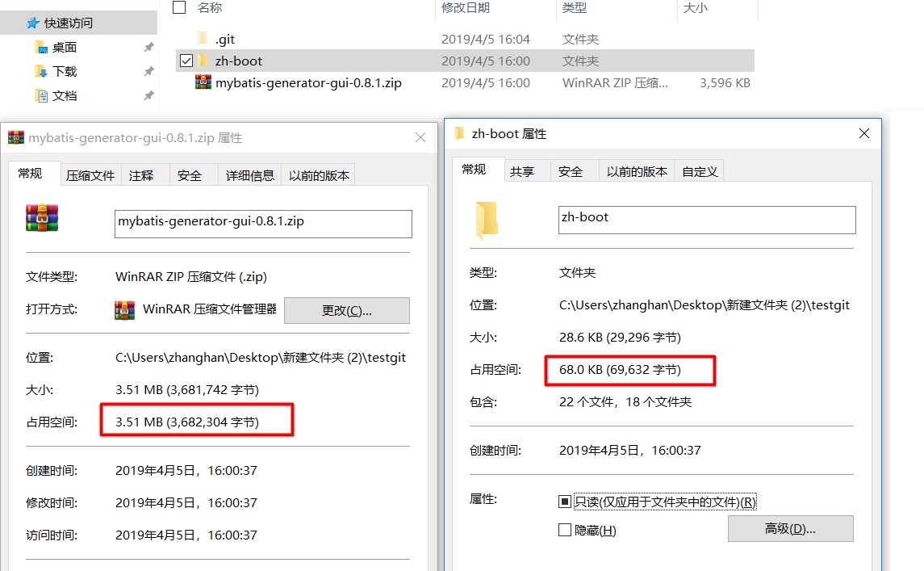Enable the 隐藏(H) hidden checkbox
924x571 pixels.
click(565, 530)
